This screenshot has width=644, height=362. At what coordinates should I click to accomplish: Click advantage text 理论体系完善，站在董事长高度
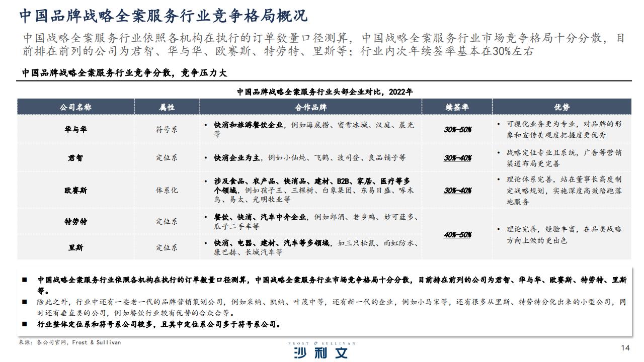click(560, 191)
